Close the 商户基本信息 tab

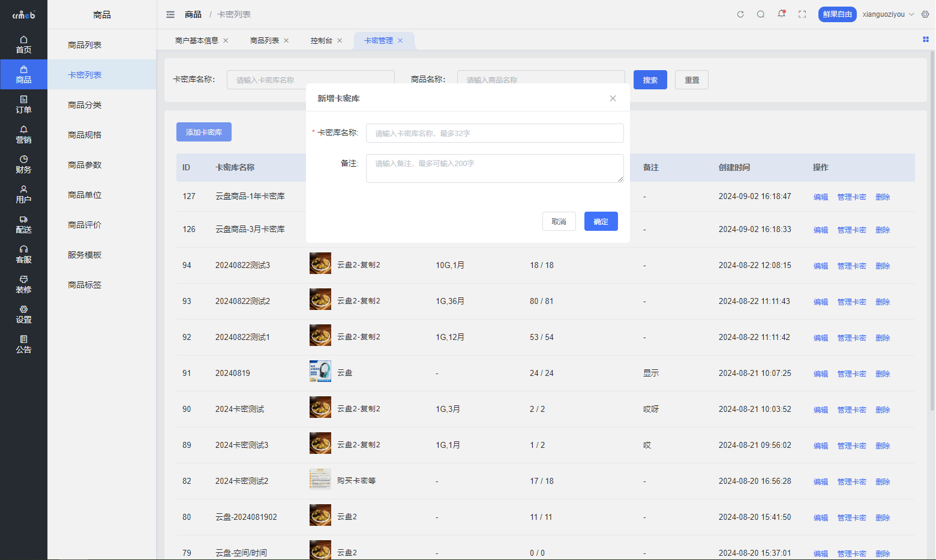pos(226,40)
